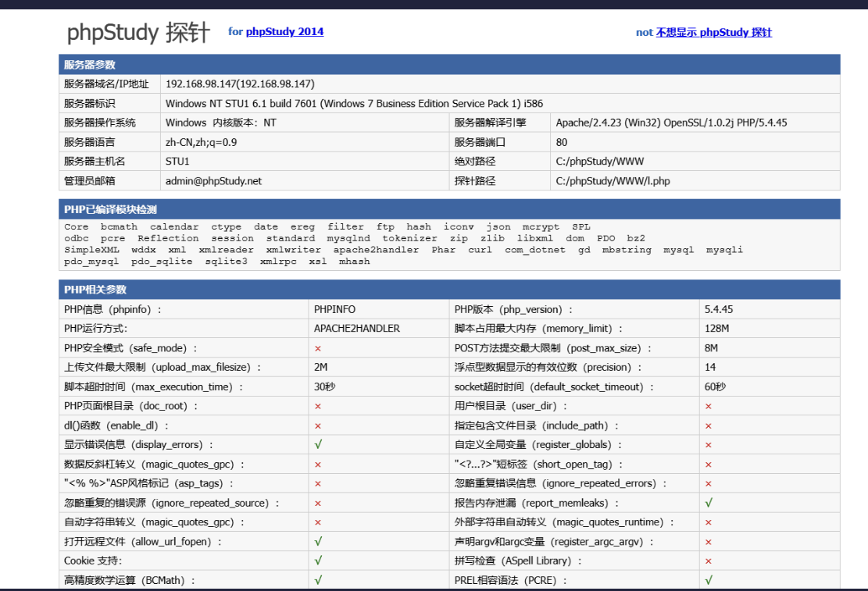The height and width of the screenshot is (591, 868).
Task: Click the ignore_repeated_errors label
Action: [x=561, y=483]
